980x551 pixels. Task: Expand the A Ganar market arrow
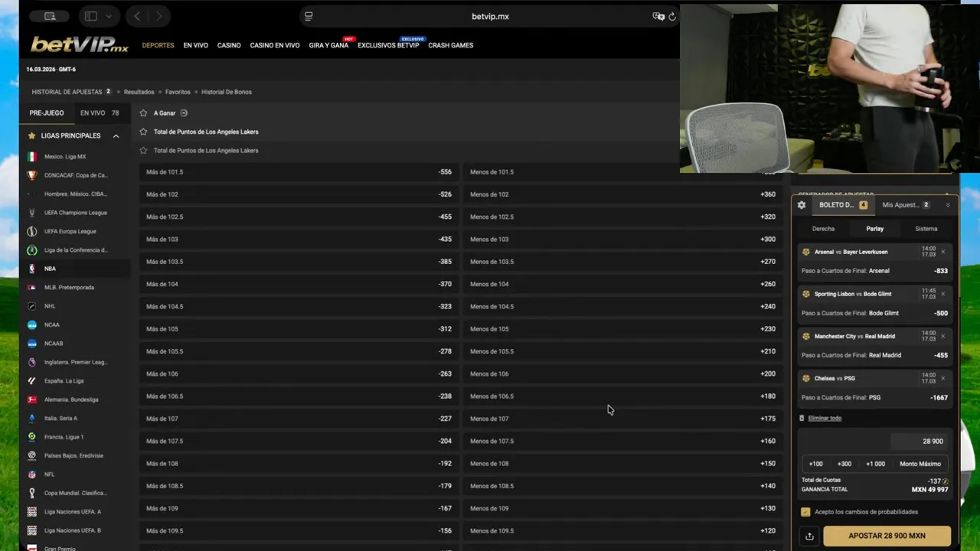[x=184, y=112]
